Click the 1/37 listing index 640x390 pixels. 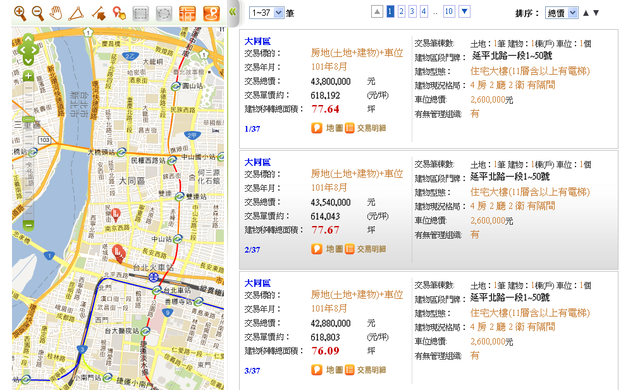pyautogui.click(x=252, y=129)
